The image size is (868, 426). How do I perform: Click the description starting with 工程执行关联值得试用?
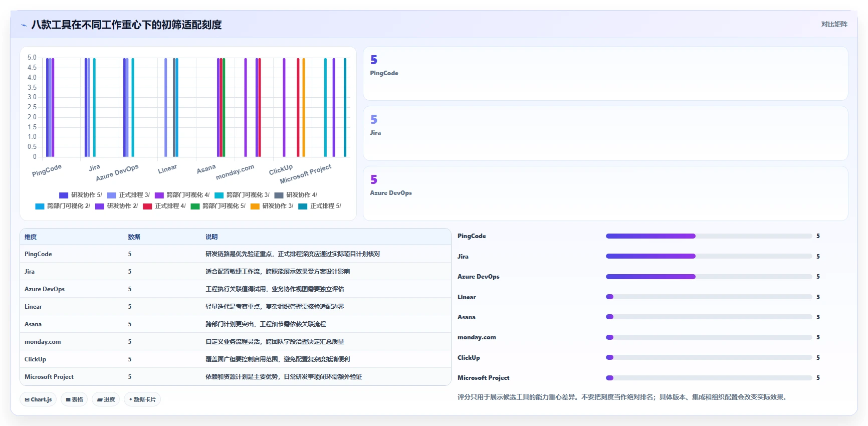(275, 289)
